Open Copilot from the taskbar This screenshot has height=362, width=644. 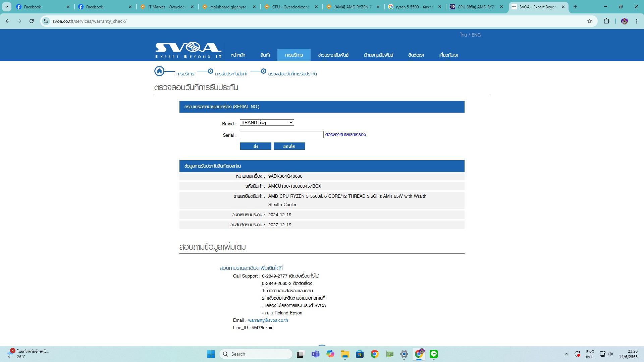(x=330, y=354)
